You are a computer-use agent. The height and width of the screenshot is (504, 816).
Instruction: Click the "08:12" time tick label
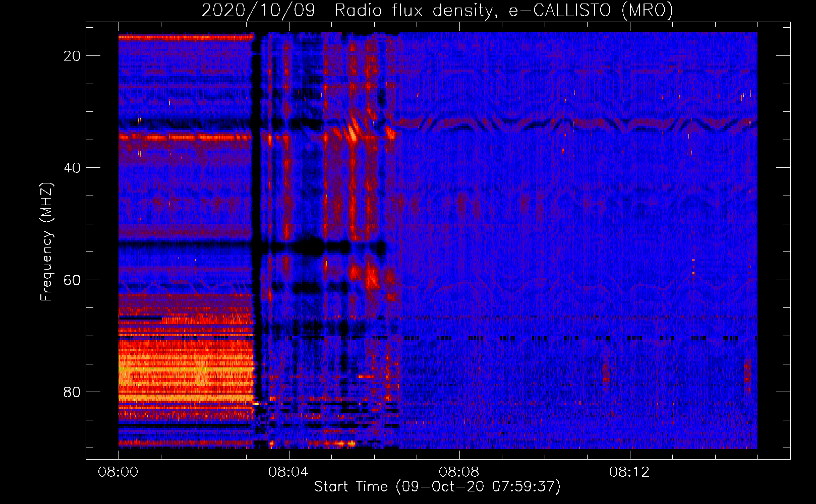[629, 472]
